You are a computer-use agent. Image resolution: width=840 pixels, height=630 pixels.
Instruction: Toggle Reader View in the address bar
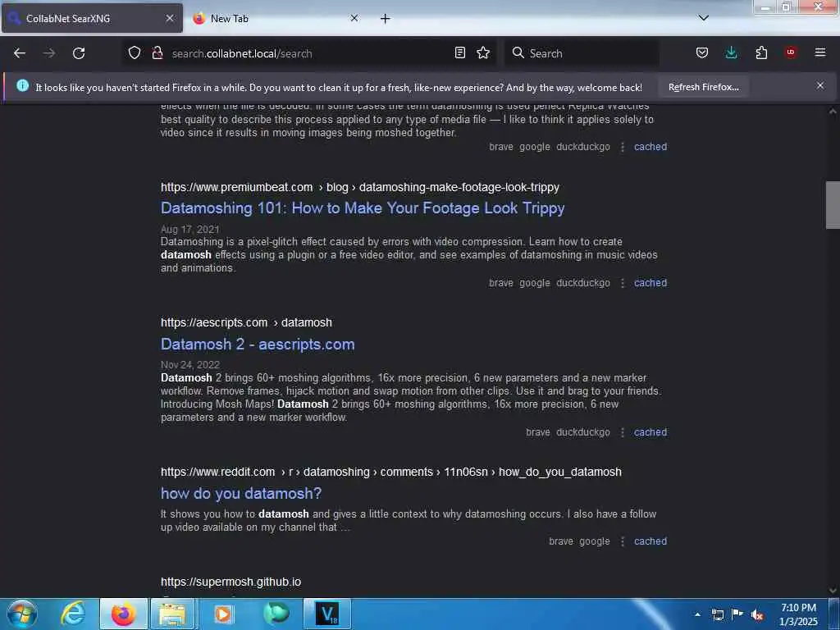(459, 52)
